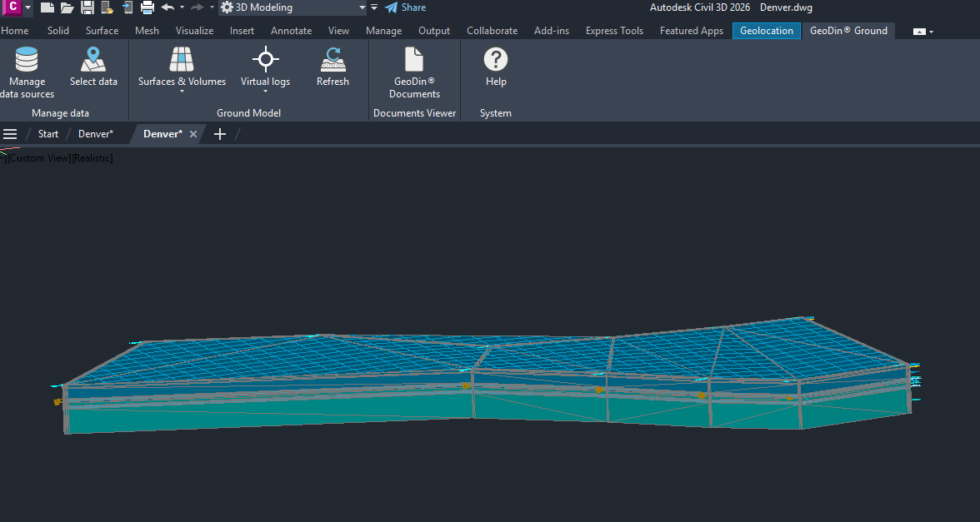Open the Undo history dropdown arrow

(182, 7)
